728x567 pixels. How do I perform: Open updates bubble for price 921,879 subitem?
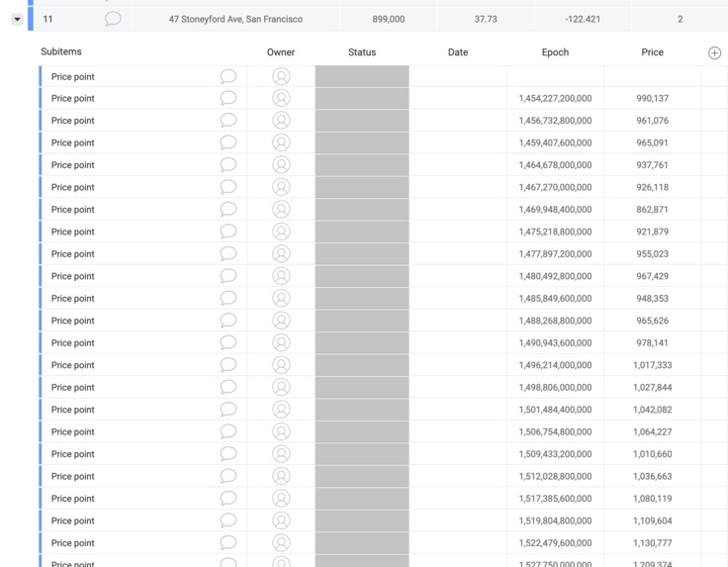[227, 232]
